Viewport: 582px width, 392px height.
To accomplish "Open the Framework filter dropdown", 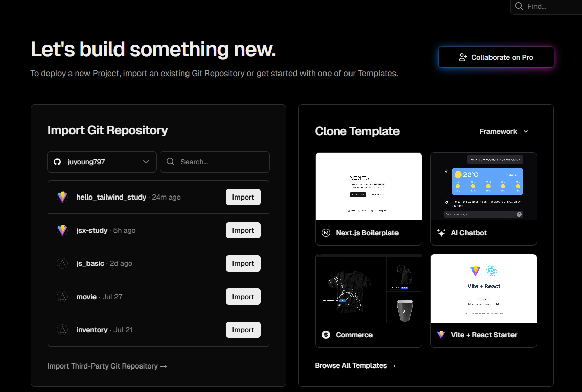I will [x=504, y=131].
